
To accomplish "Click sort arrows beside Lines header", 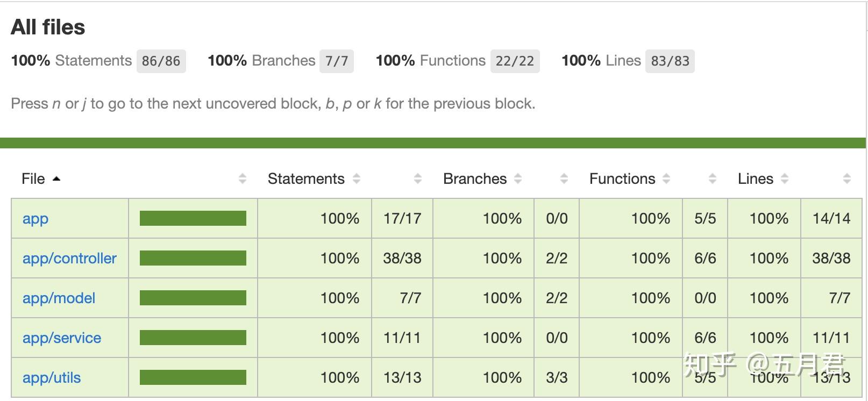I will pos(785,179).
